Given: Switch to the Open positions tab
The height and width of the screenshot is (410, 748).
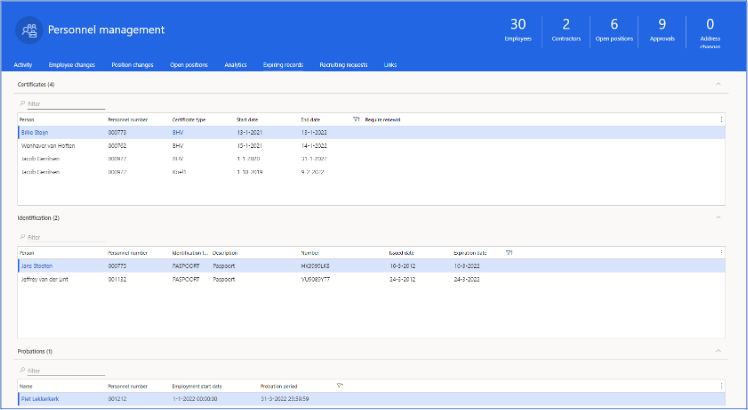Looking at the screenshot, I should tap(189, 65).
